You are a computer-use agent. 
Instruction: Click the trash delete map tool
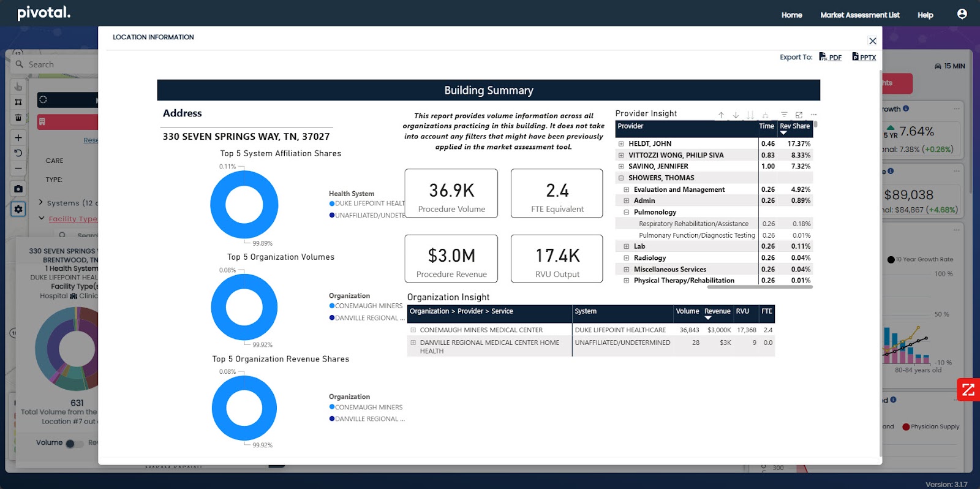18,117
